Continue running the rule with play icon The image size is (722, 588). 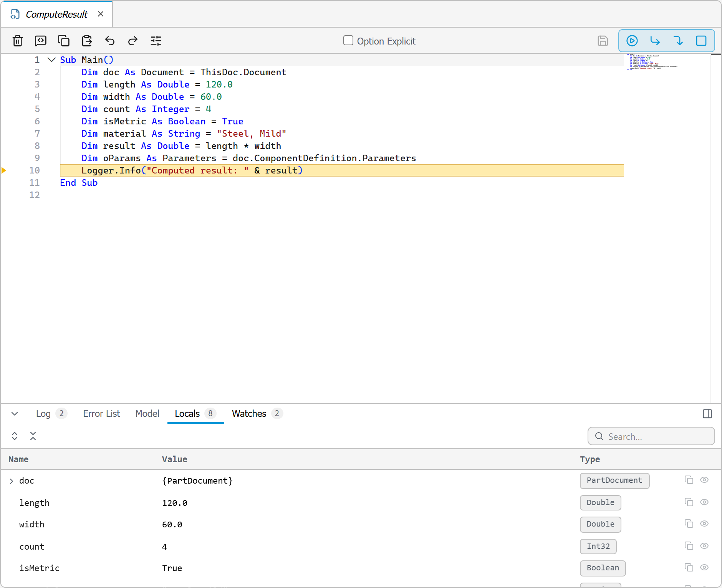point(632,41)
